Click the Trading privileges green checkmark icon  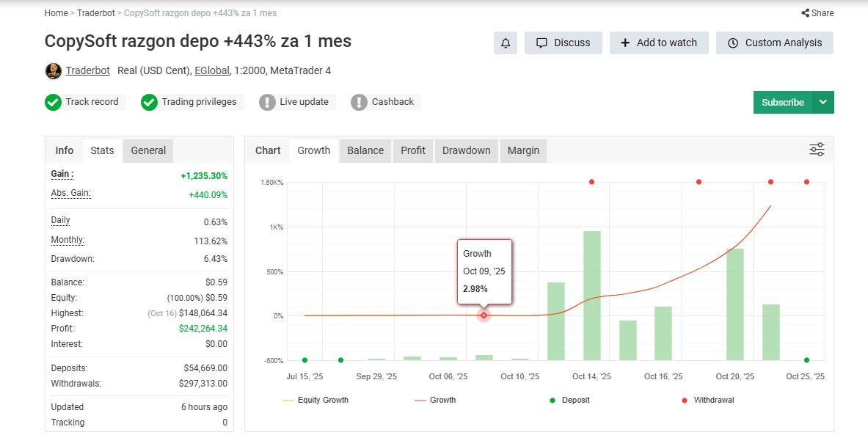pos(149,102)
